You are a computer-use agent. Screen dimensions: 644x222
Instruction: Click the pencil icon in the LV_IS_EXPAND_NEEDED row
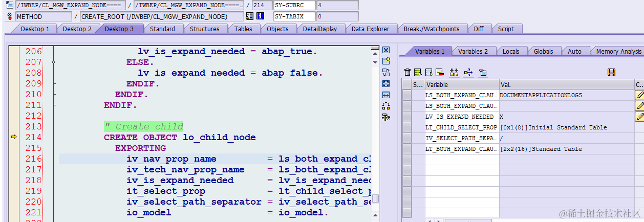pos(639,117)
